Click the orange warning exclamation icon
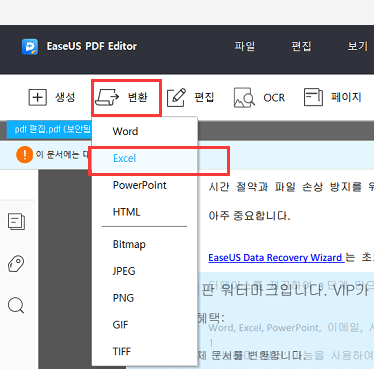The image size is (374, 369). pos(25,155)
